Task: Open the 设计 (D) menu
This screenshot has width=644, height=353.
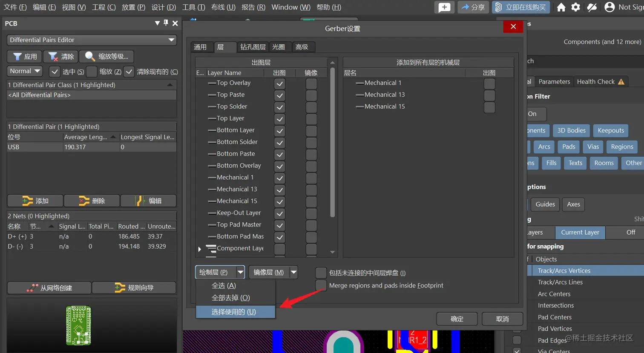Action: 164,7
